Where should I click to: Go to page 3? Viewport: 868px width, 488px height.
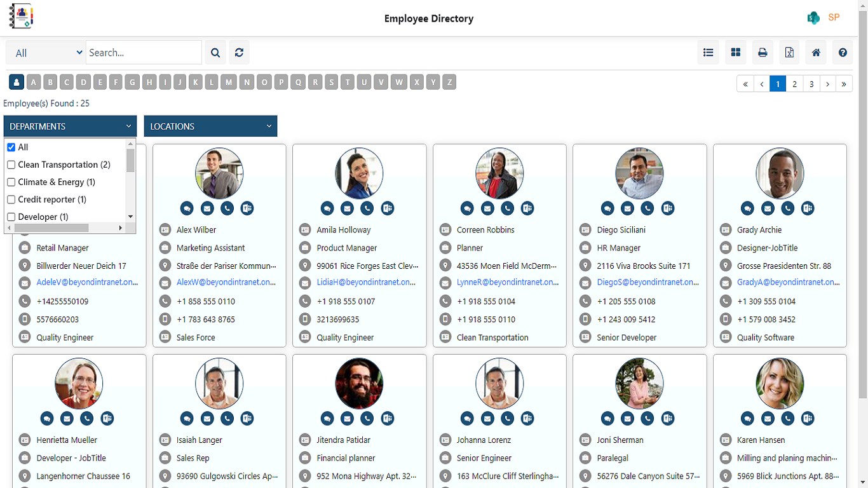tap(811, 84)
